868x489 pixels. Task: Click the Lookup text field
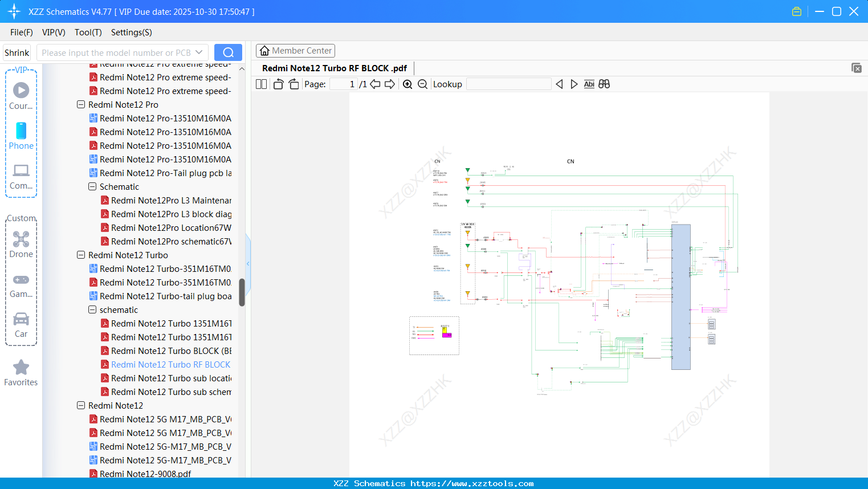[x=509, y=84]
